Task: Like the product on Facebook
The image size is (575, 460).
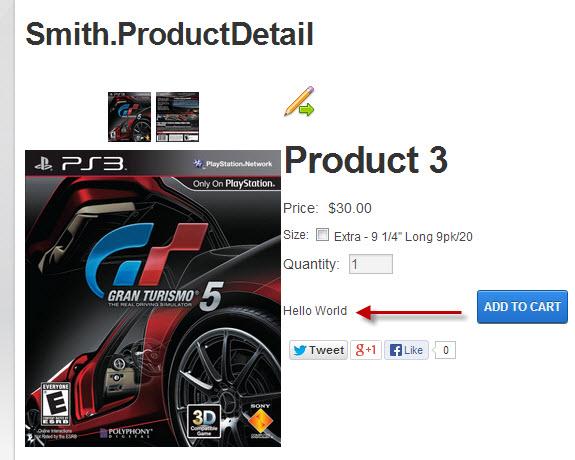Action: click(406, 350)
